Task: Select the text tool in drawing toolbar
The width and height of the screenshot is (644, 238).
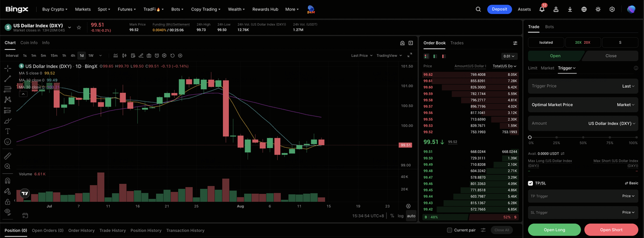Action: pos(8,131)
